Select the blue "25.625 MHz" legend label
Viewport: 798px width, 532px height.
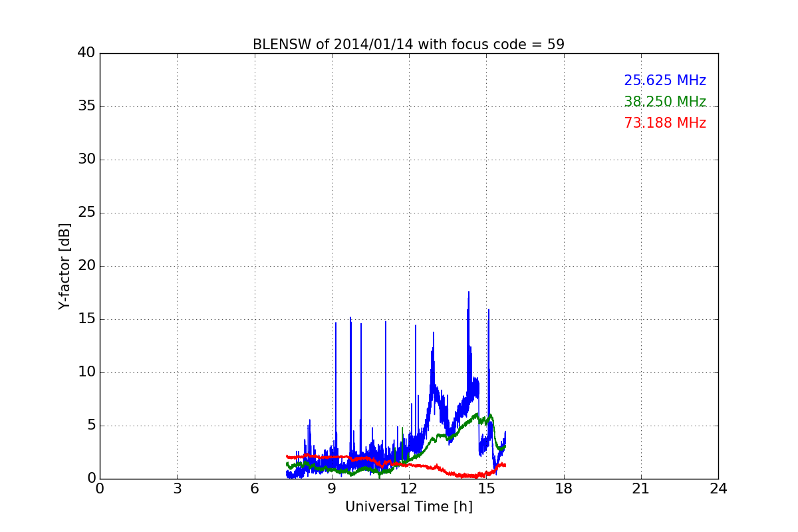point(665,80)
